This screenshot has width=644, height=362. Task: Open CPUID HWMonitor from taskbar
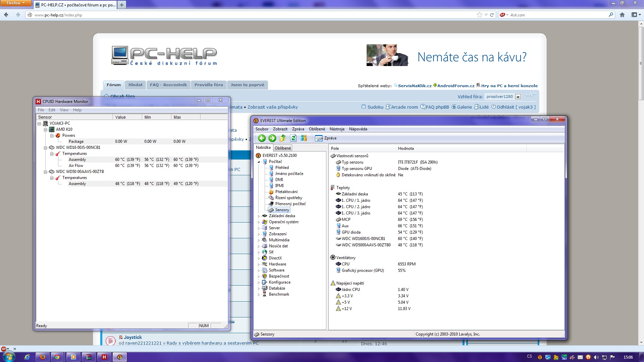coord(104,357)
